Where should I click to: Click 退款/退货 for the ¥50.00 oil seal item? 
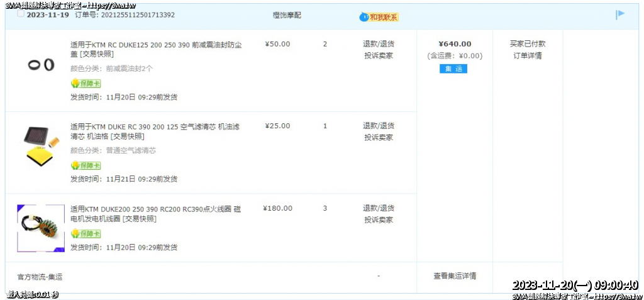[379, 44]
